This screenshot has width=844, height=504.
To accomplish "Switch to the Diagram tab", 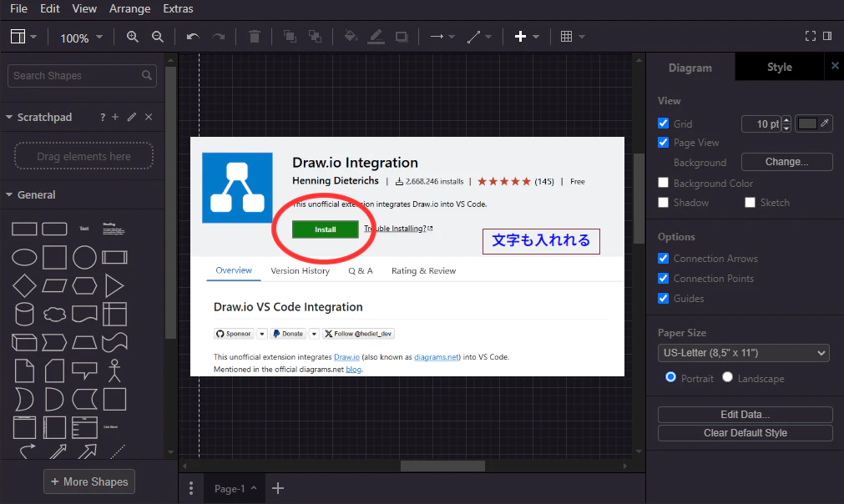I will (690, 68).
